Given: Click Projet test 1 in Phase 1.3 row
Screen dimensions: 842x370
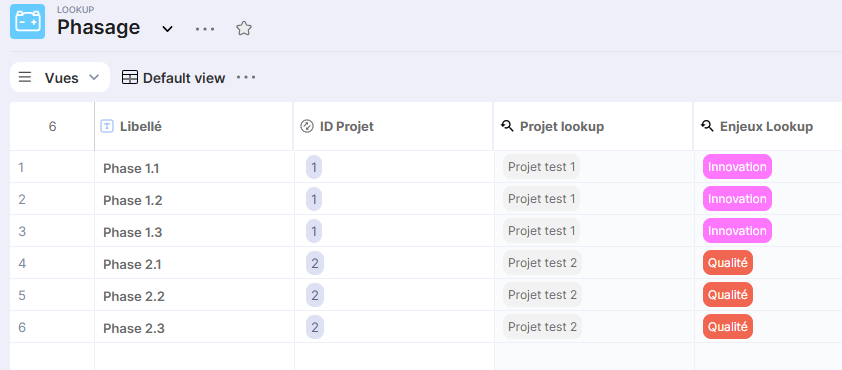Looking at the screenshot, I should [541, 231].
